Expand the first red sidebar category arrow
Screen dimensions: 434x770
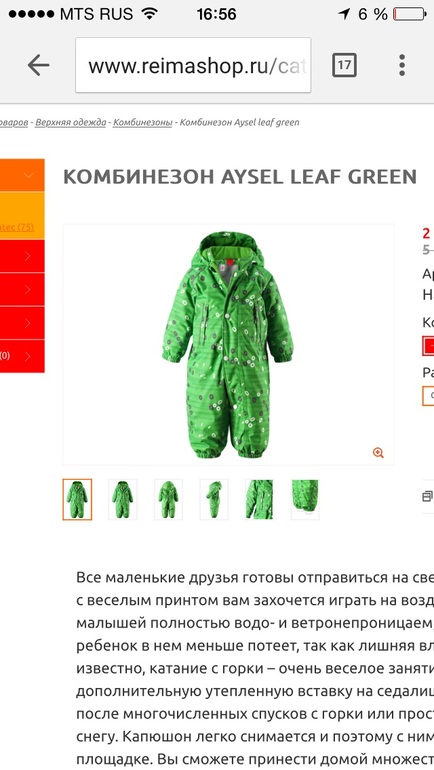[27, 256]
